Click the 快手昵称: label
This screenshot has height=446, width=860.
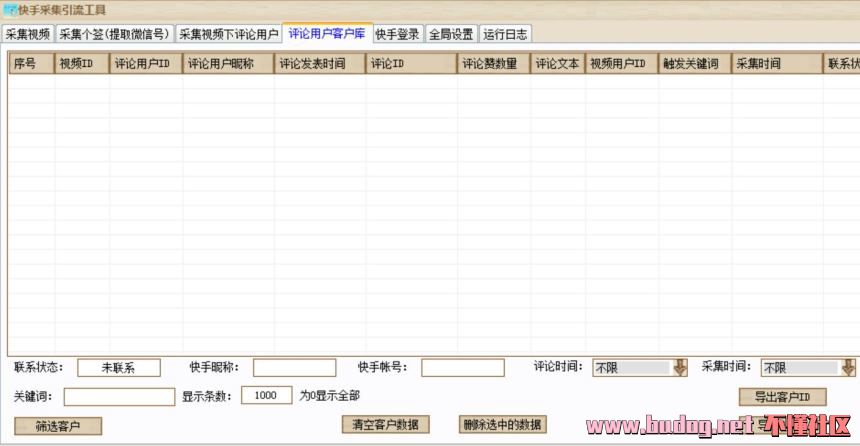214,367
